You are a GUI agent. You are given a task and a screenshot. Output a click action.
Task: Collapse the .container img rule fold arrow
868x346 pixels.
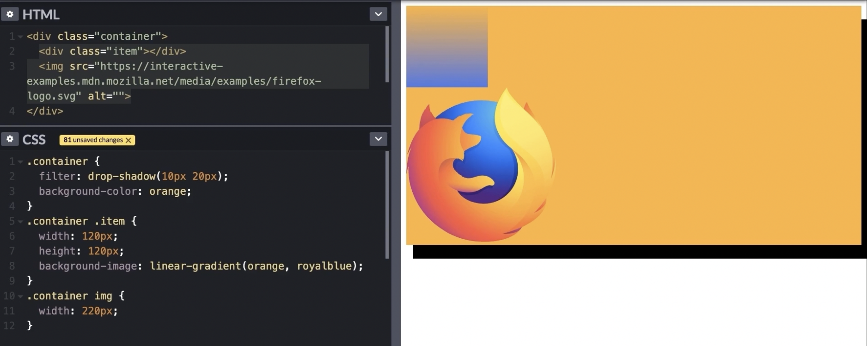[x=20, y=296]
